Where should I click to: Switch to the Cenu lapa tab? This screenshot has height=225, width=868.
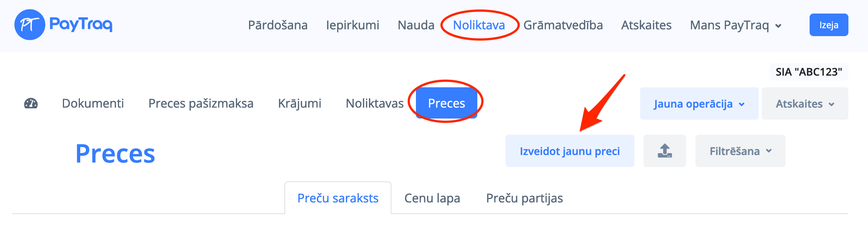(432, 198)
